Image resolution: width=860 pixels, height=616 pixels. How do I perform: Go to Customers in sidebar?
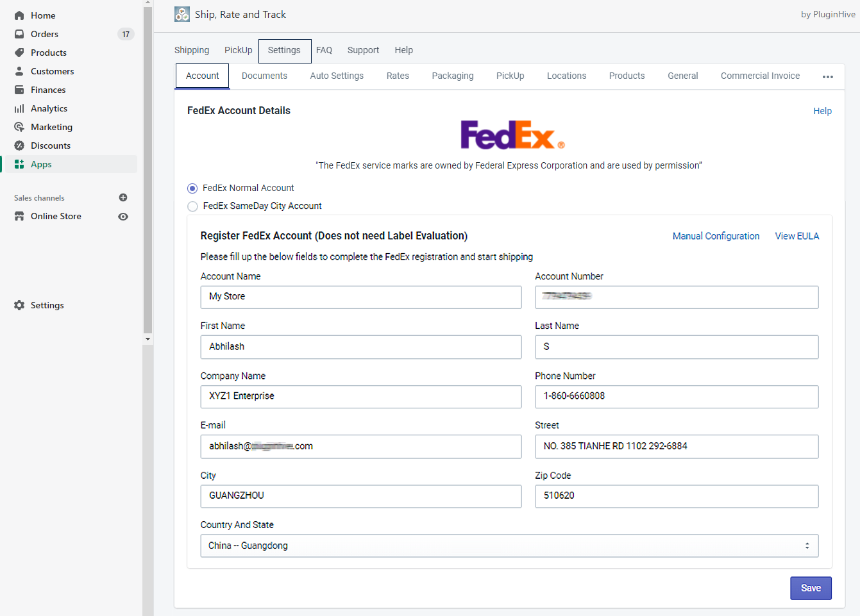pos(52,71)
